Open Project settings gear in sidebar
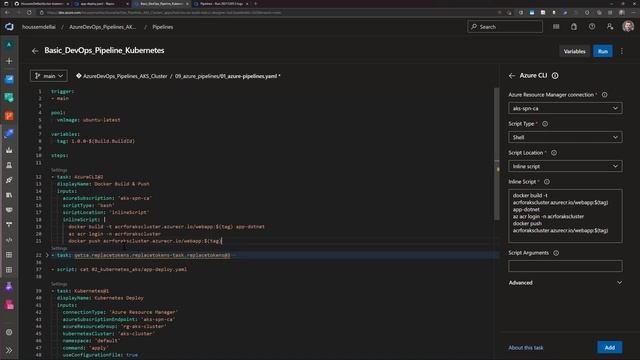This screenshot has width=640, height=360. pos(9,332)
